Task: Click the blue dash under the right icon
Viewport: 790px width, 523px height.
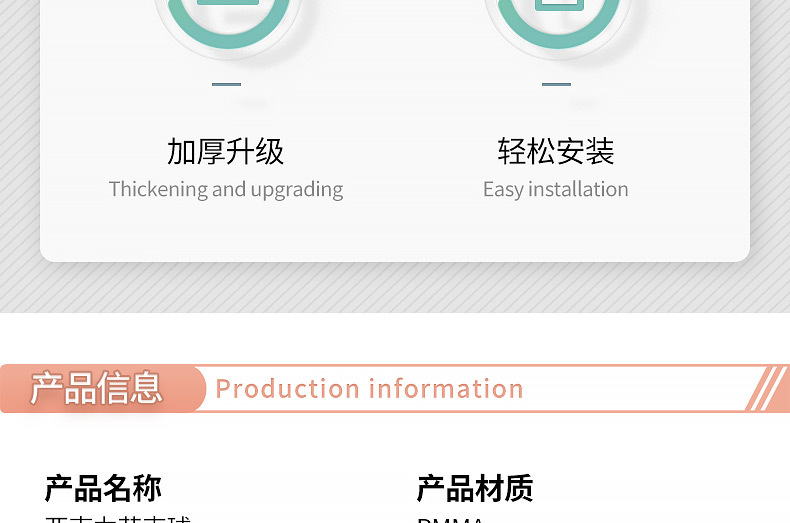Action: (x=556, y=84)
